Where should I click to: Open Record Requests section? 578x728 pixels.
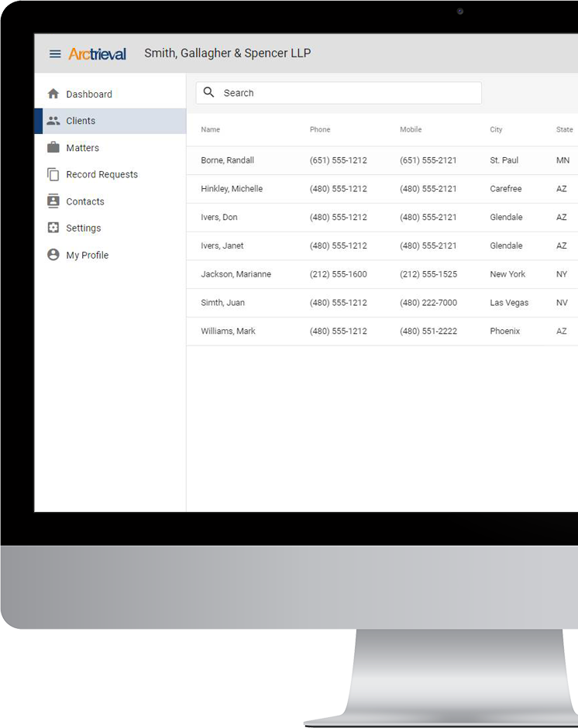111,174
